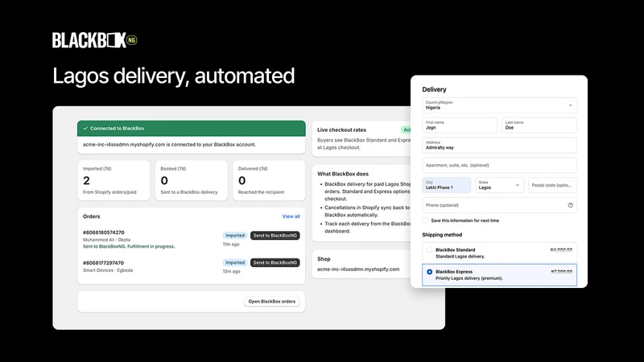Click View all orders link

point(291,216)
